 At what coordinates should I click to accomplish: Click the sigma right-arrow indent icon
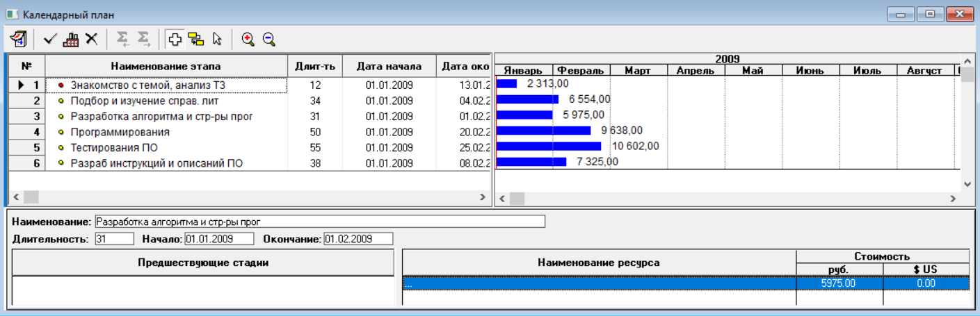pos(143,39)
